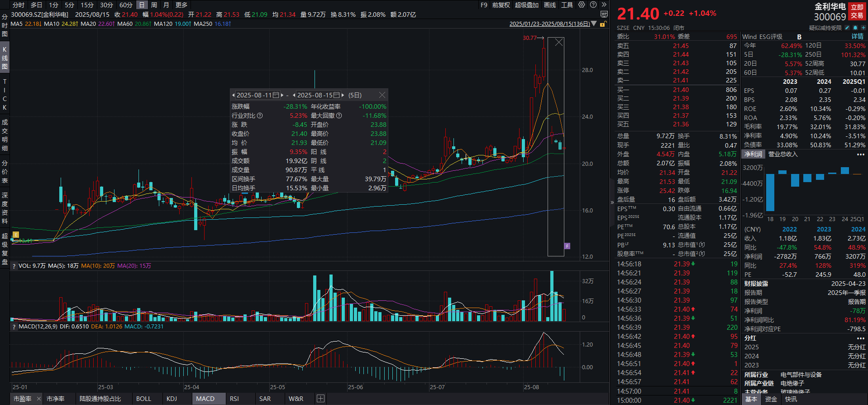This screenshot has width=868, height=405.
Task: Step end date 2025-08-15 forward
Action: (x=343, y=95)
